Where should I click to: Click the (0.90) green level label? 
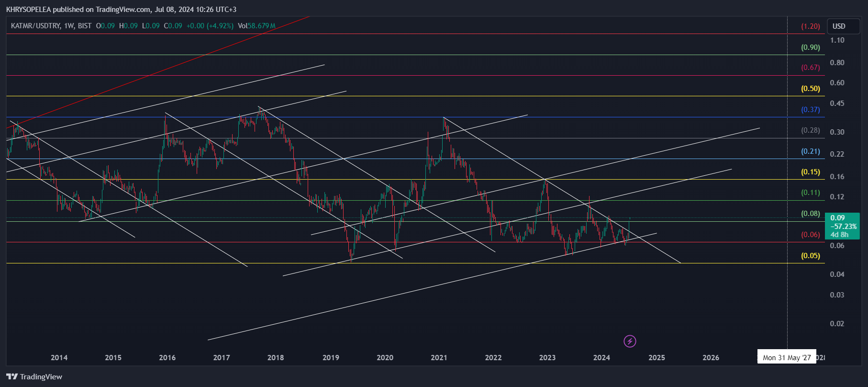tap(811, 47)
